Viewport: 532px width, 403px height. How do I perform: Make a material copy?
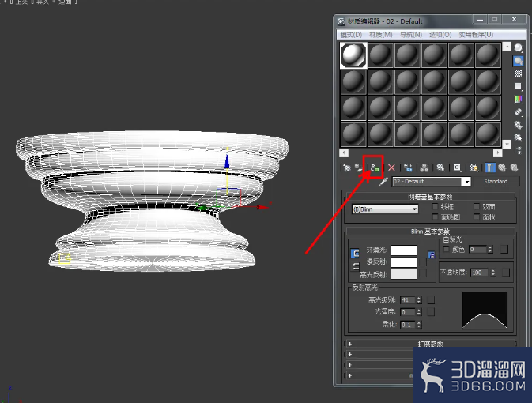click(x=408, y=168)
